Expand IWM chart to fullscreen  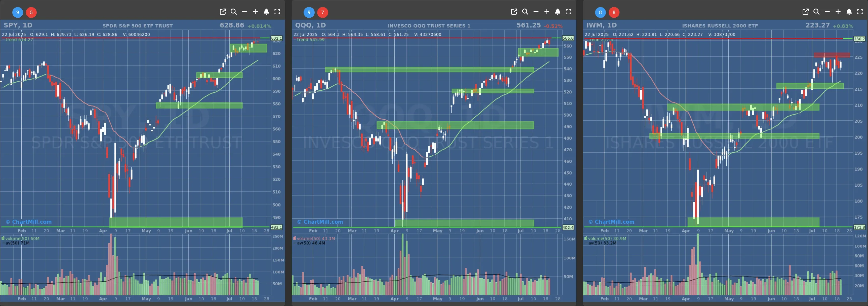pos(860,12)
